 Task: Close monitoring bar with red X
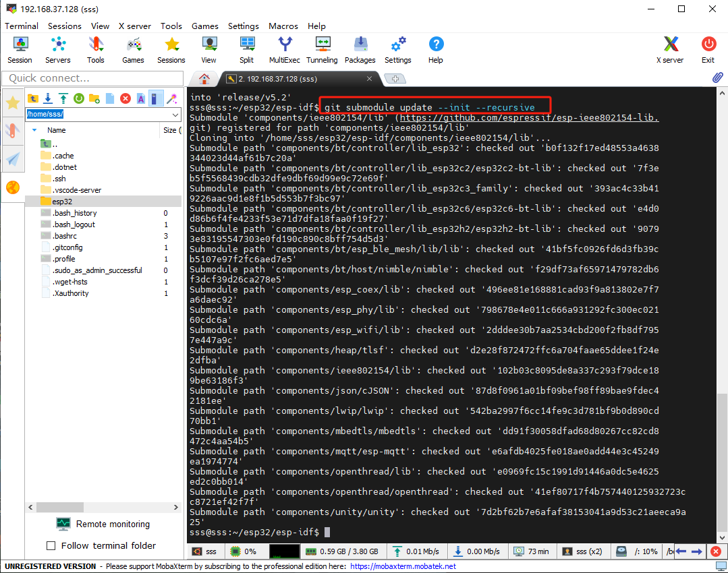[716, 551]
